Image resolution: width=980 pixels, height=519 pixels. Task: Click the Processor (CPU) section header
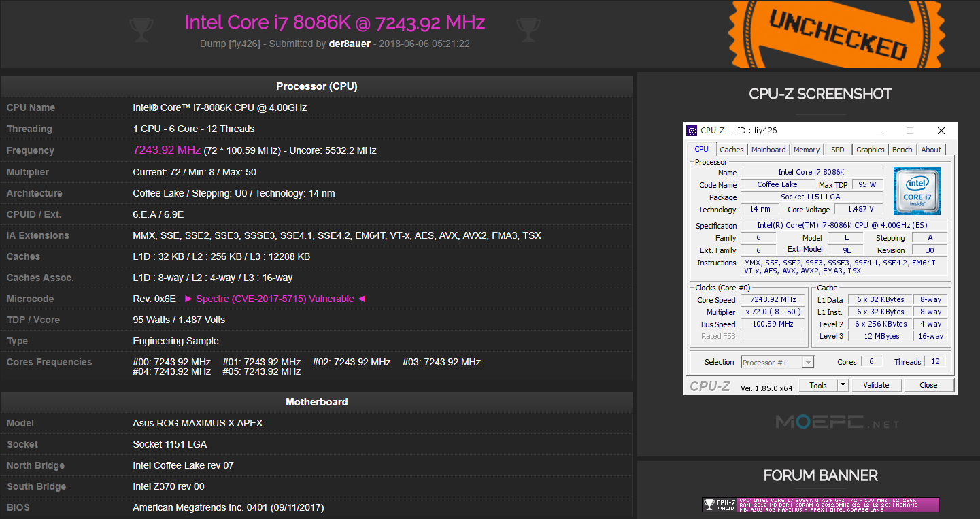coord(317,86)
